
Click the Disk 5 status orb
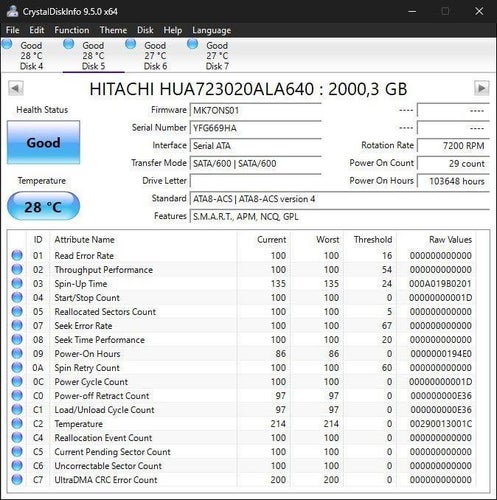click(69, 44)
